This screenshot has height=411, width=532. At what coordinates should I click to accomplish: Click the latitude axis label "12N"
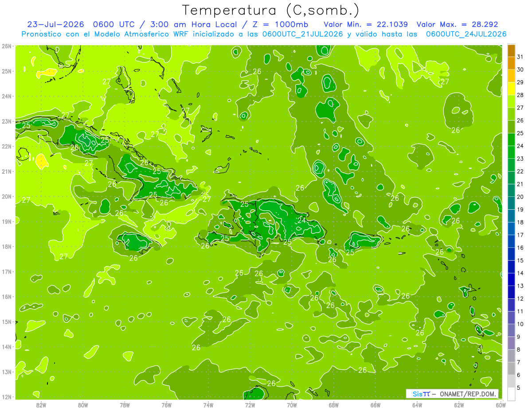tap(7, 397)
